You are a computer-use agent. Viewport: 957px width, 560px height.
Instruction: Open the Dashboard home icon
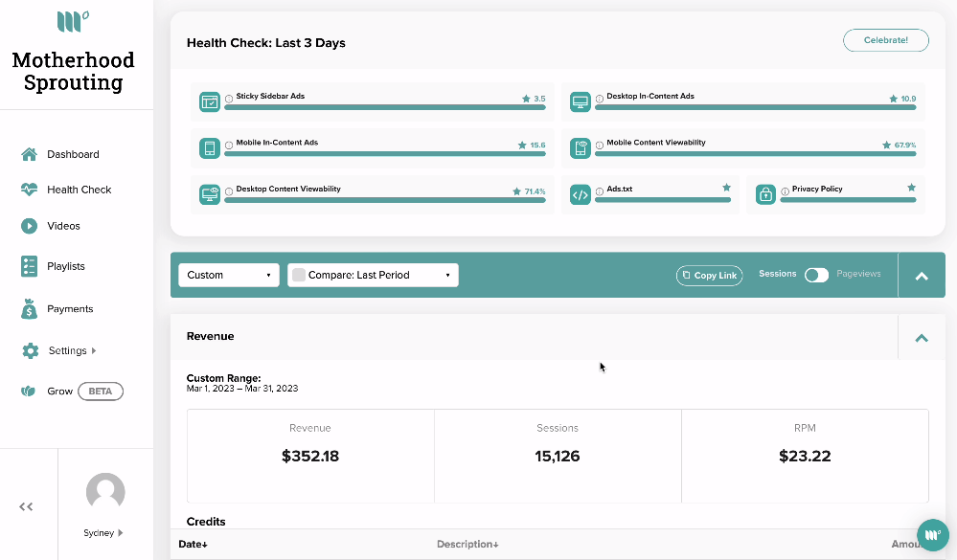click(29, 154)
